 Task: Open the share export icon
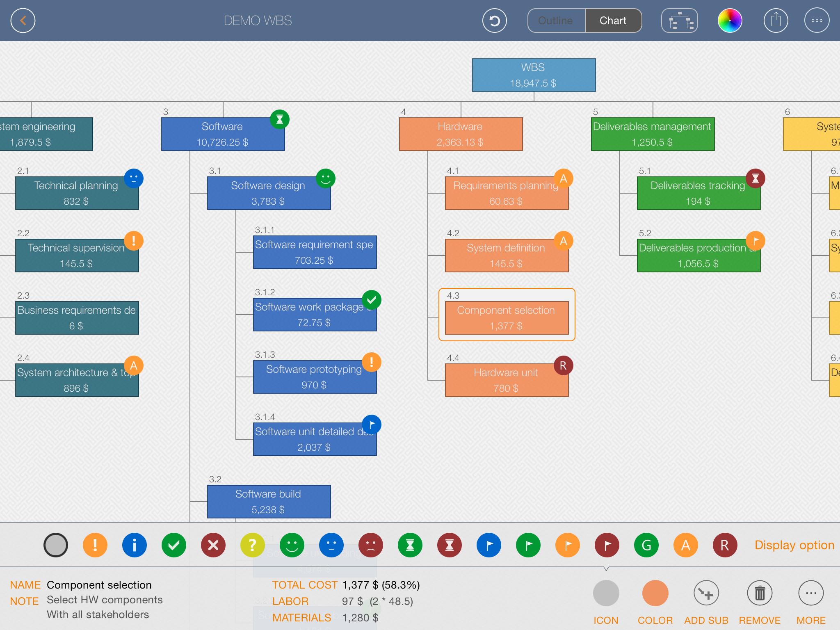[776, 21]
